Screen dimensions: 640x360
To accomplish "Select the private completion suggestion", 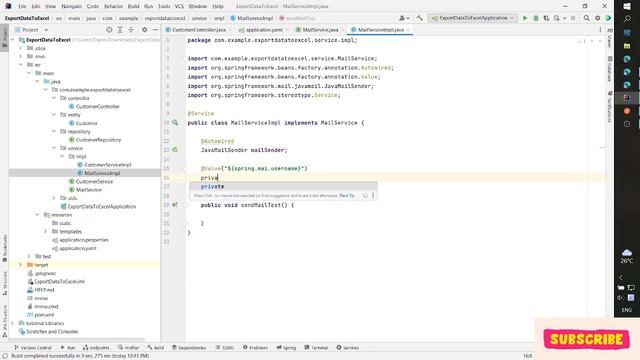I will click(282, 187).
